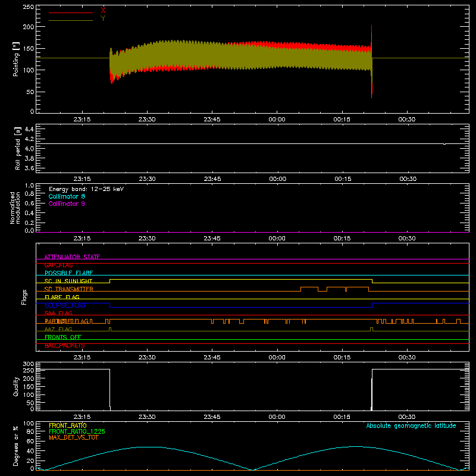Click the 4.4 tick on Roll period axis
476x476 pixels.
coord(29,129)
